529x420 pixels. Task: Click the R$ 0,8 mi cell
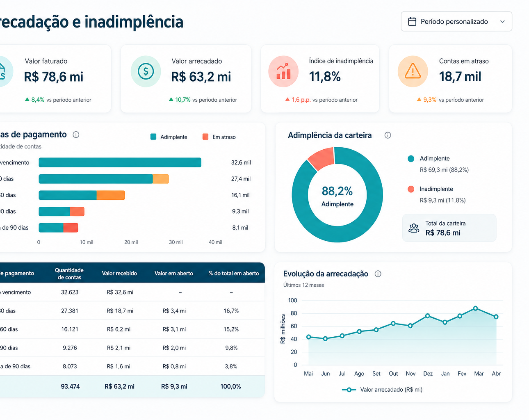[x=174, y=367]
